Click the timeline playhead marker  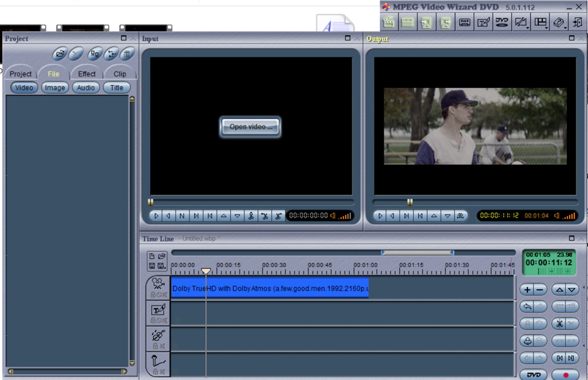(206, 271)
